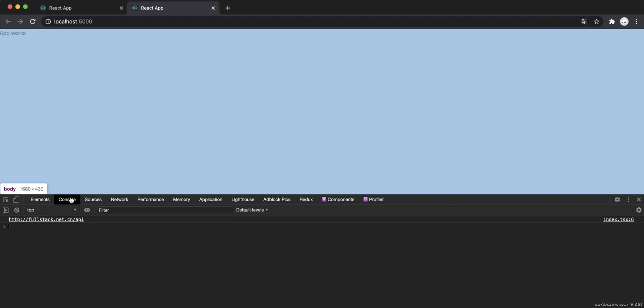
Task: Open the top JavaScript context dropdown
Action: click(x=52, y=210)
